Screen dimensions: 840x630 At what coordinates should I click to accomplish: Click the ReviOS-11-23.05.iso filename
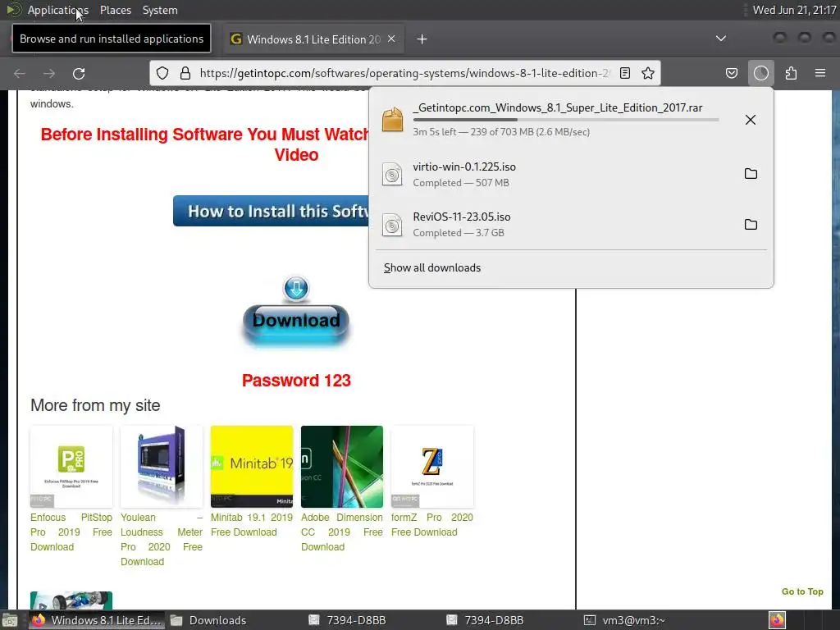(461, 217)
